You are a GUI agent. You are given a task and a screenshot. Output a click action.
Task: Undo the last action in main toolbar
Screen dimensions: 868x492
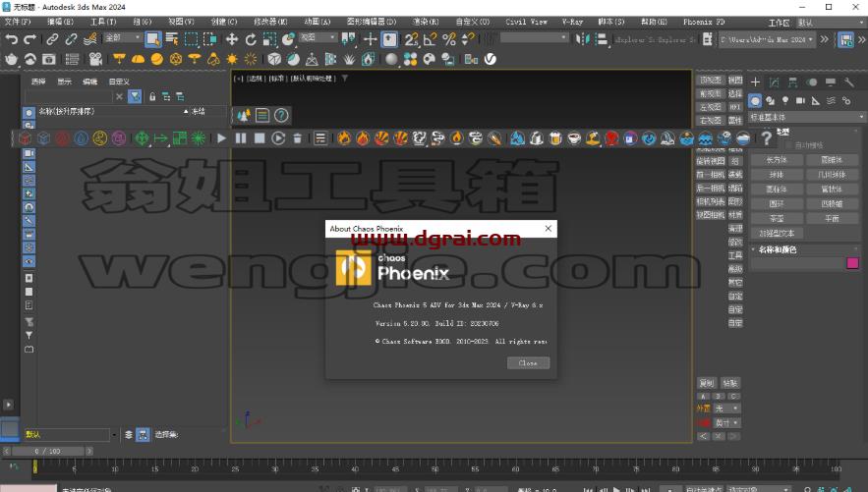[12, 39]
